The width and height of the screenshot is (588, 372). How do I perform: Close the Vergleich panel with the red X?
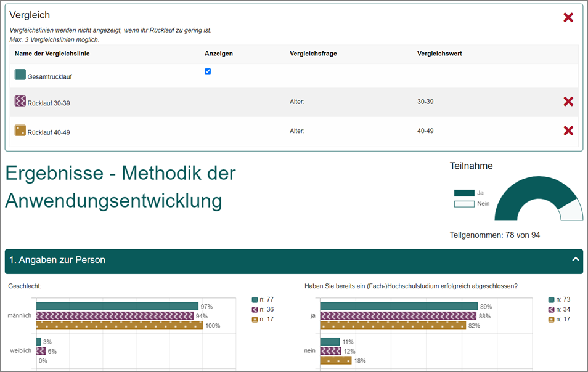(568, 17)
